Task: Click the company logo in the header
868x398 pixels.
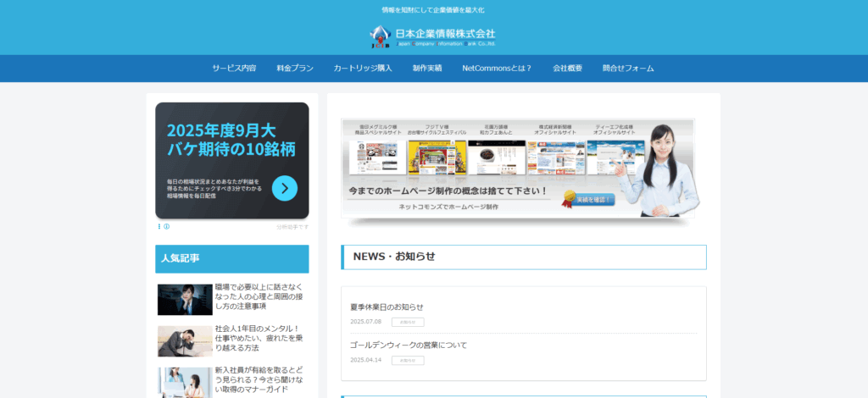Action: (433, 36)
